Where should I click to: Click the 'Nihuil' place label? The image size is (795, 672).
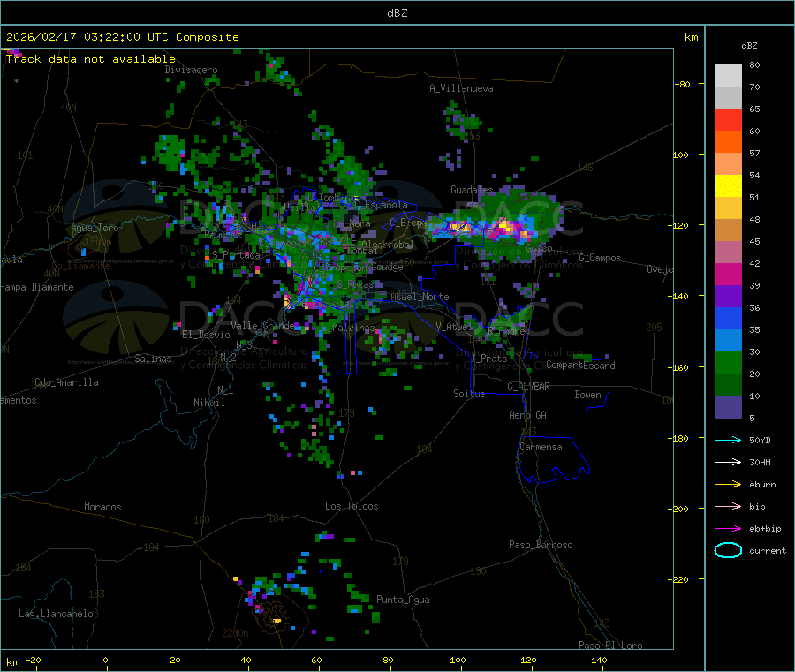208,403
